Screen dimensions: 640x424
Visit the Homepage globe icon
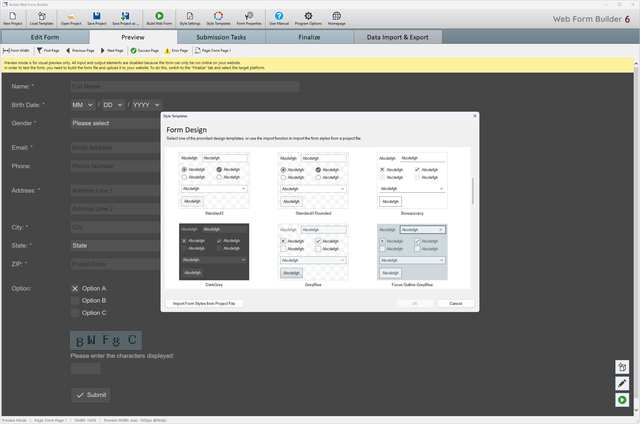(x=336, y=18)
